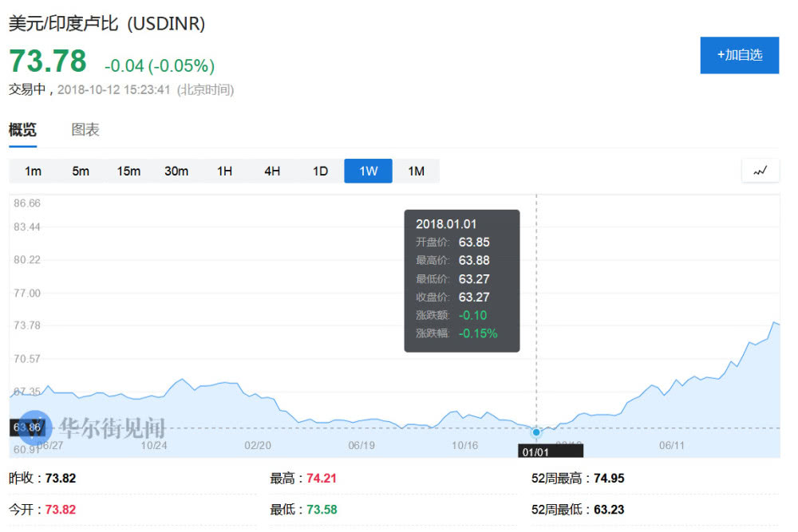Screen dimensions: 798x532
Task: Choose the 15m interval
Action: [128, 171]
